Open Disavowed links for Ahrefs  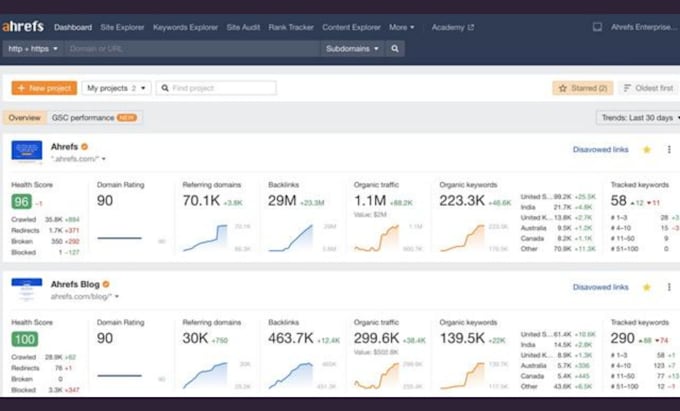(x=600, y=150)
